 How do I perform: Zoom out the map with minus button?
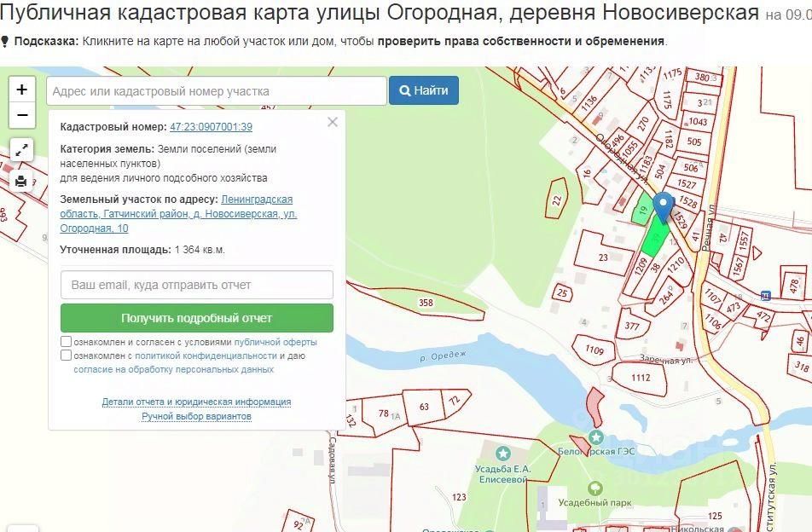pyautogui.click(x=22, y=115)
